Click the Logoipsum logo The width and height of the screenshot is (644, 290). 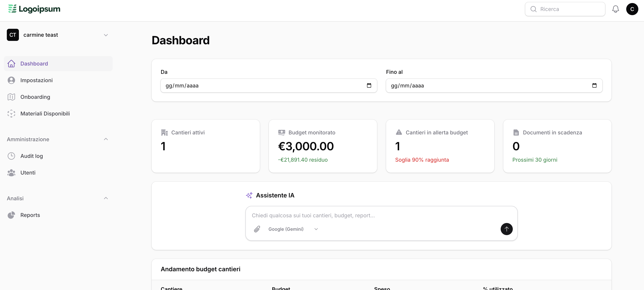pyautogui.click(x=34, y=9)
